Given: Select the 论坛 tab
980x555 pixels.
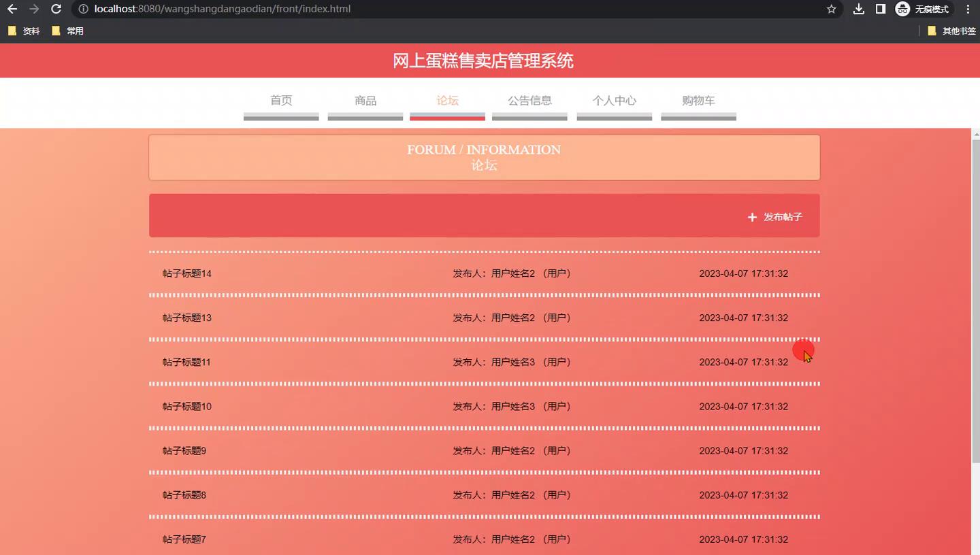Looking at the screenshot, I should 447,101.
